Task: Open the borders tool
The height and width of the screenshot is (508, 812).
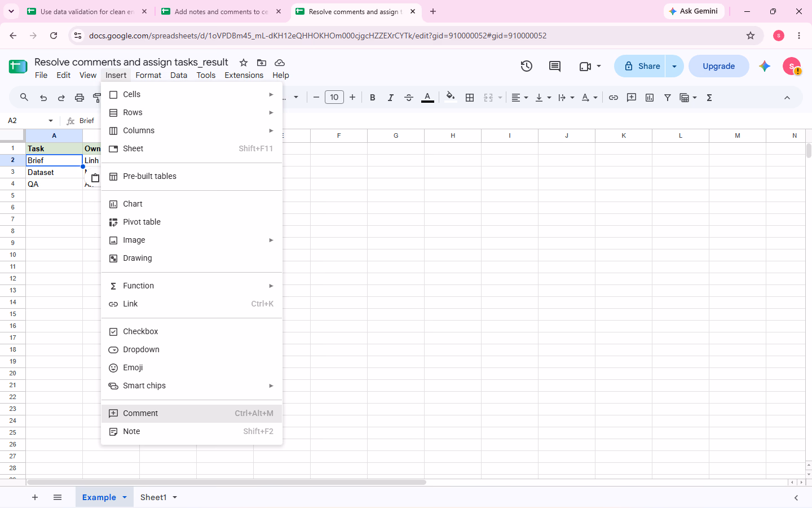Action: [x=470, y=98]
